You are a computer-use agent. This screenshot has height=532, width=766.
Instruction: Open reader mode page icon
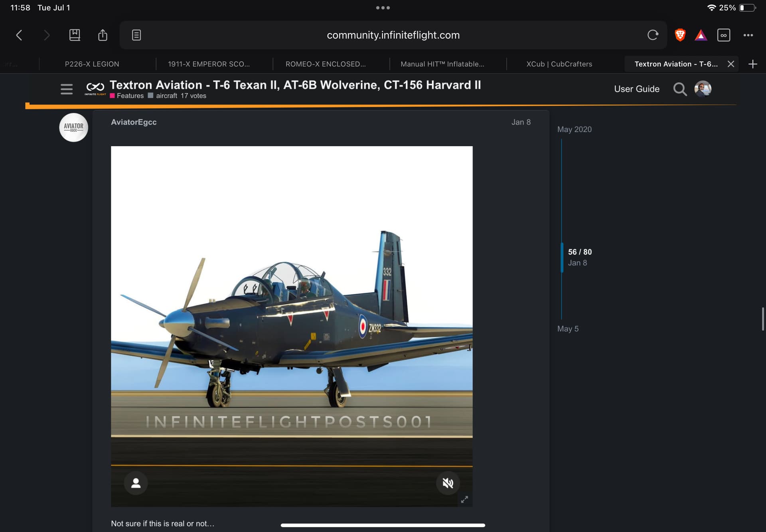[136, 35]
